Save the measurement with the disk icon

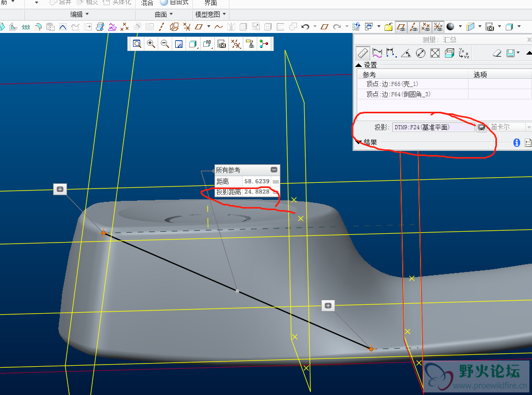pos(510,53)
